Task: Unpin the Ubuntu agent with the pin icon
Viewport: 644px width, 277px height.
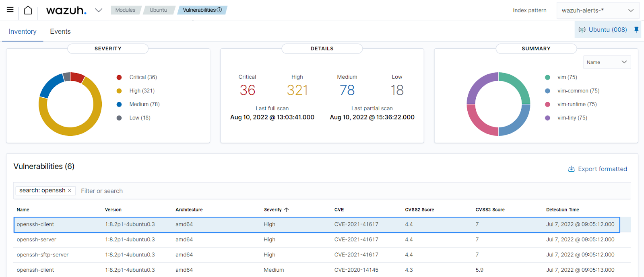Action: click(636, 30)
